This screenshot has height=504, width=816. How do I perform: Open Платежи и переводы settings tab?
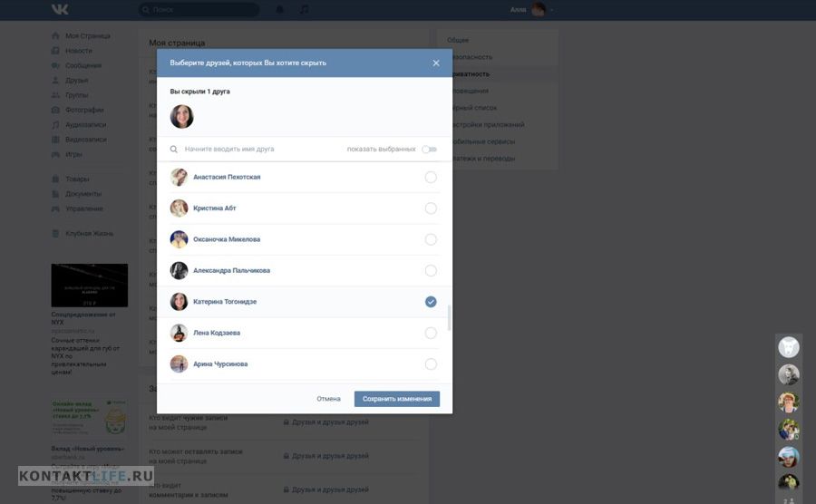point(482,158)
